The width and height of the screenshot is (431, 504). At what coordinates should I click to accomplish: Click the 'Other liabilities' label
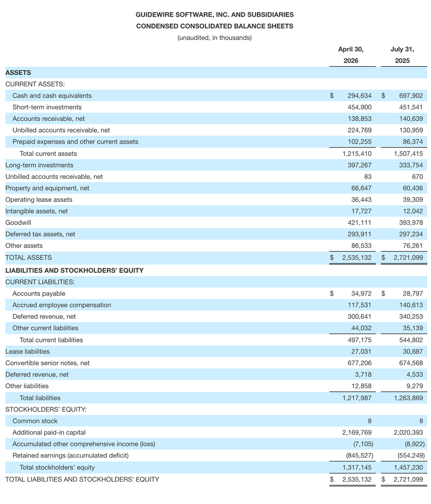tap(27, 386)
